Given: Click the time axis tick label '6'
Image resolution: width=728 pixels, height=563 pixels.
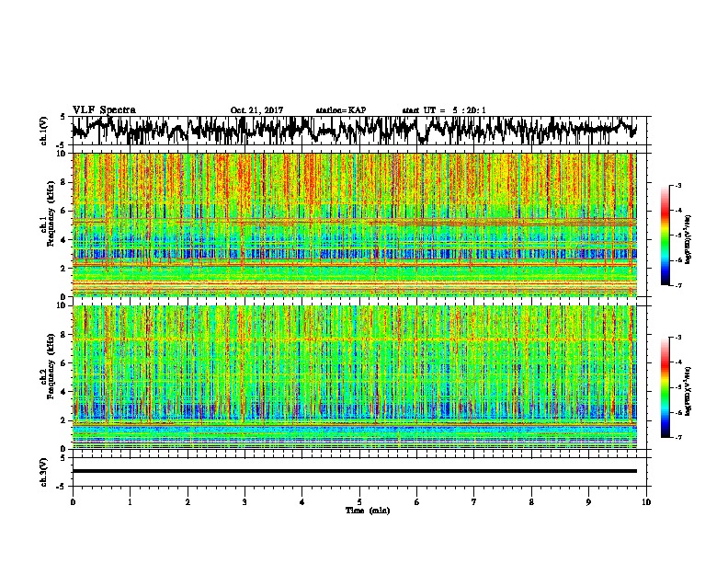Looking at the screenshot, I should (x=417, y=501).
